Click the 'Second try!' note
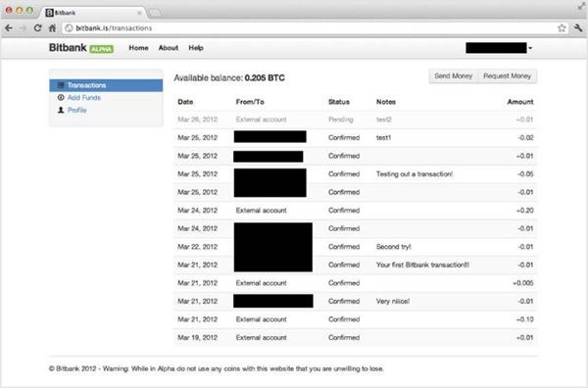The image size is (588, 388). tap(393, 247)
